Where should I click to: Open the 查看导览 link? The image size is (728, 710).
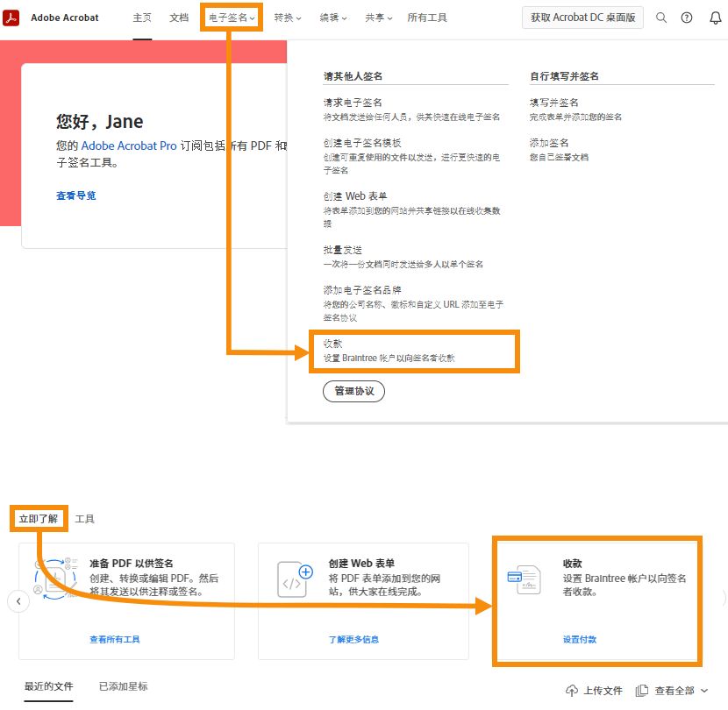click(75, 195)
